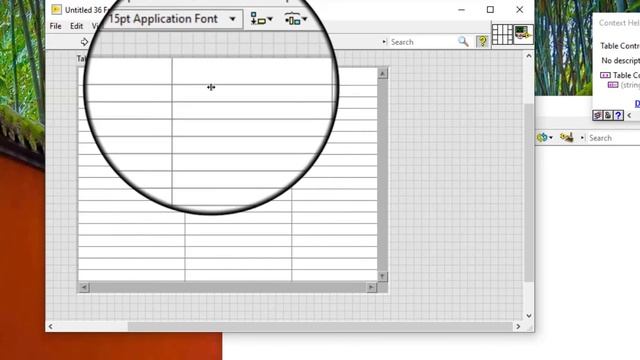The width and height of the screenshot is (640, 360).
Task: Toggle optional terminals icon in Context Help
Action: point(598,116)
